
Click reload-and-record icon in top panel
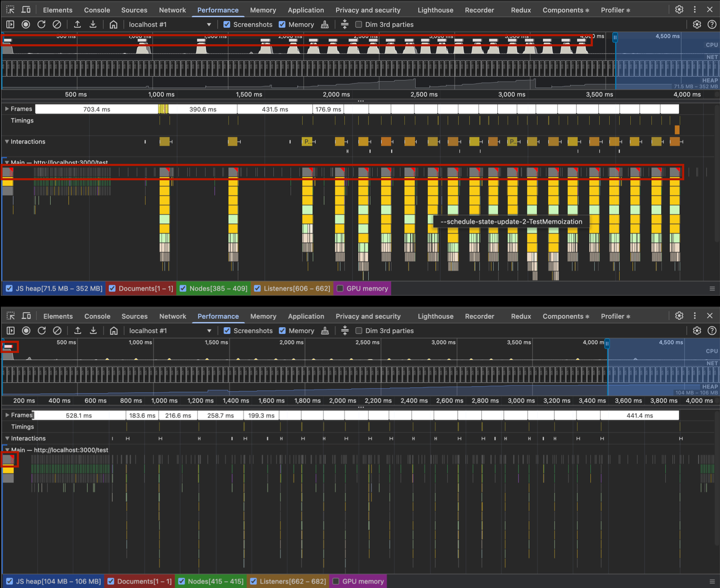pos(41,24)
